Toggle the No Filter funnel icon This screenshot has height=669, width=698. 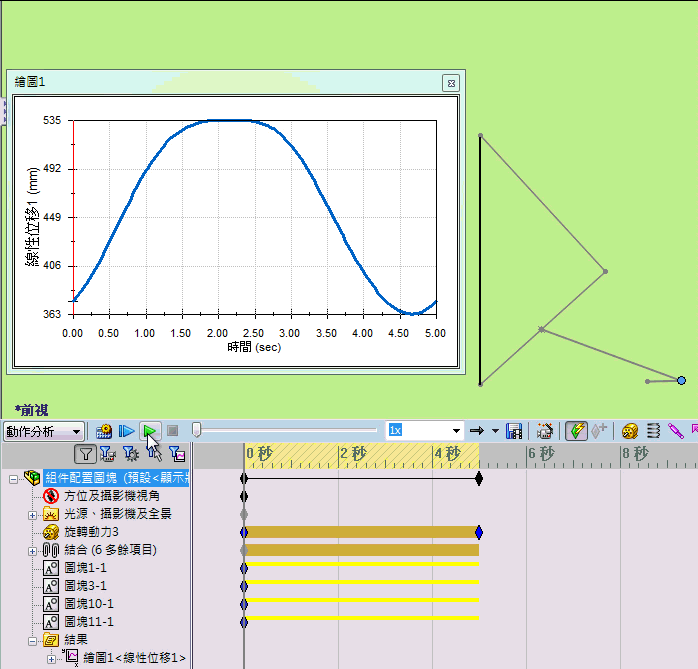[85, 454]
